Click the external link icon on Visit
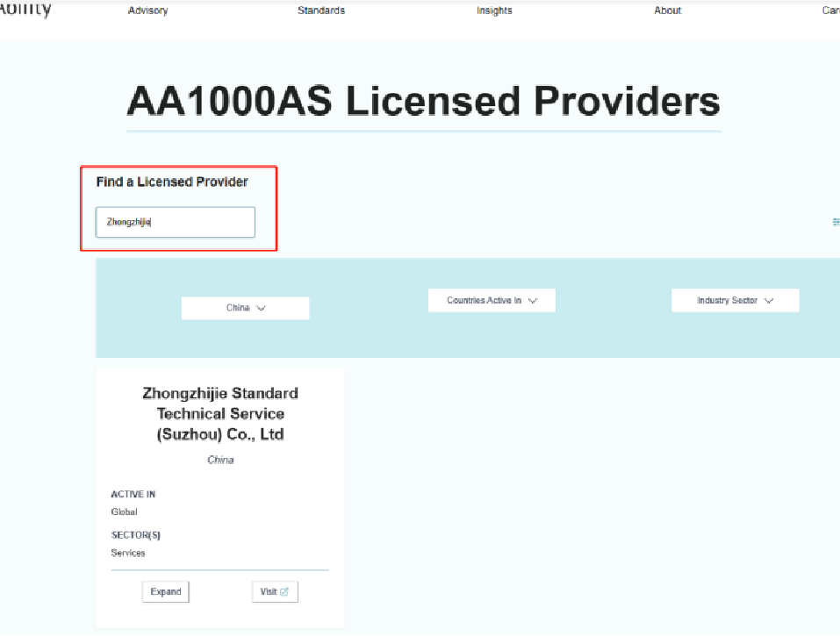 (x=285, y=592)
